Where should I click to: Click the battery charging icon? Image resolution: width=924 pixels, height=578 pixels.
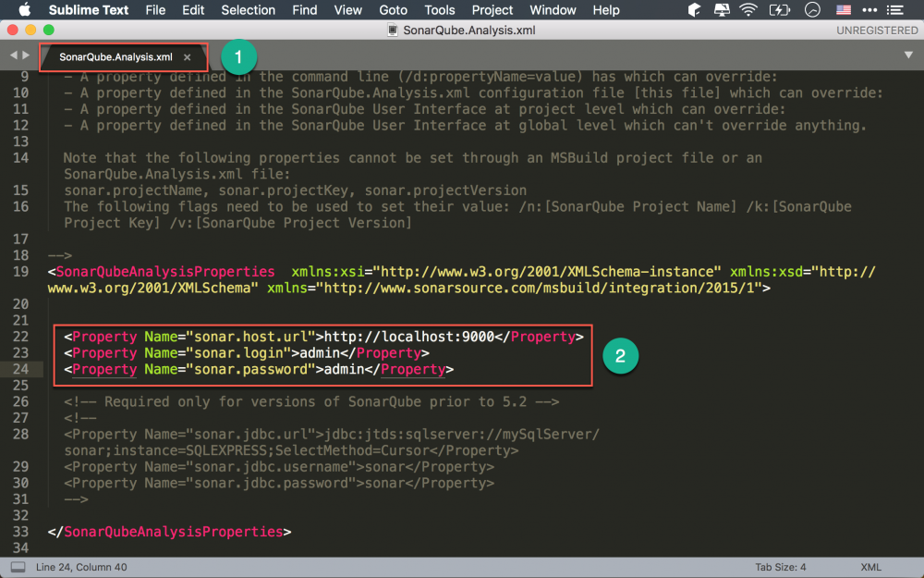tap(780, 10)
